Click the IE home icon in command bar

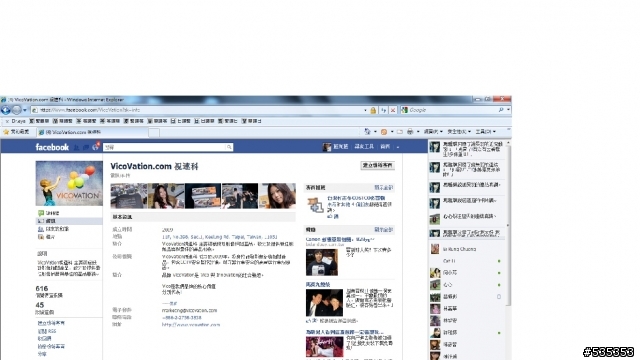coord(367,132)
